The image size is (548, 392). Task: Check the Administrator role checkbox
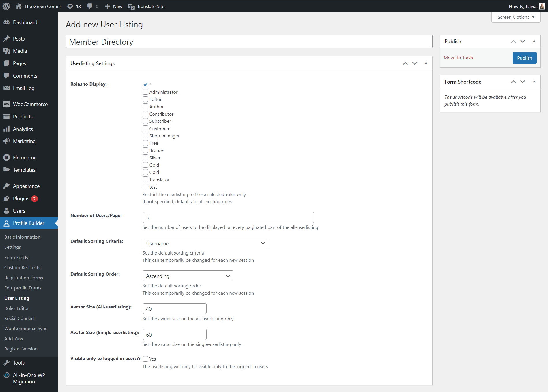(145, 92)
